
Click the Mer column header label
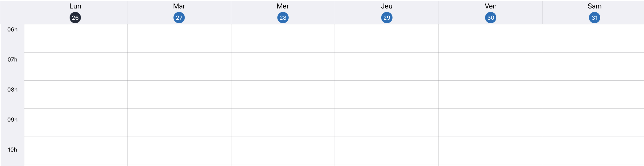tap(283, 6)
